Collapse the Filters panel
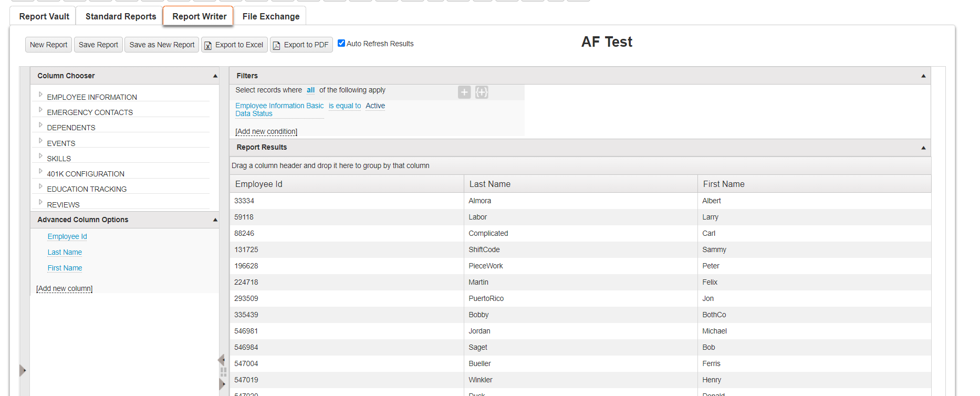The height and width of the screenshot is (396, 980). click(x=923, y=76)
